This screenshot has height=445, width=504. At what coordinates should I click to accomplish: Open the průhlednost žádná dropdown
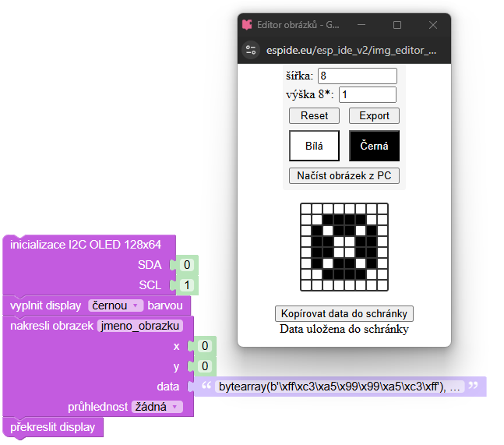[x=157, y=407]
